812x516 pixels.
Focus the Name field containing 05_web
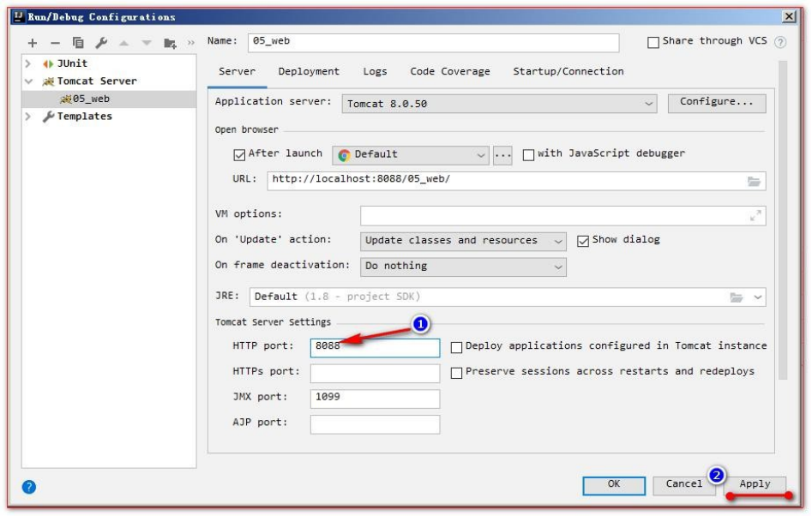click(x=434, y=43)
